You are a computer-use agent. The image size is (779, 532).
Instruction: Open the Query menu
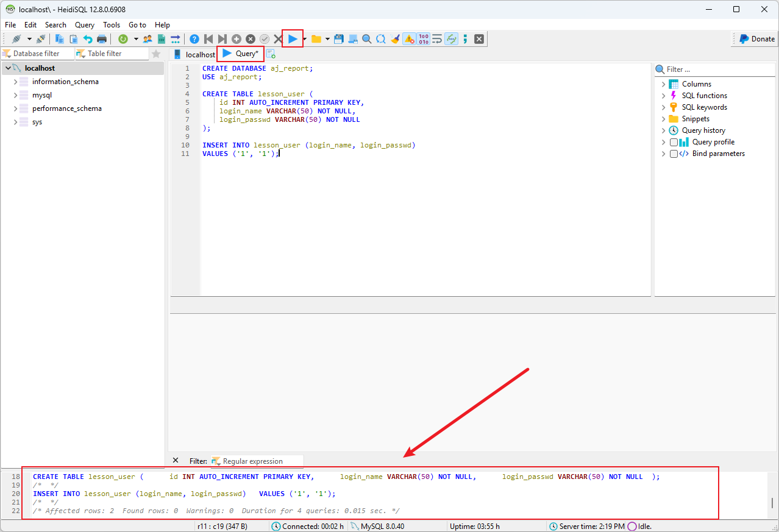(85, 25)
